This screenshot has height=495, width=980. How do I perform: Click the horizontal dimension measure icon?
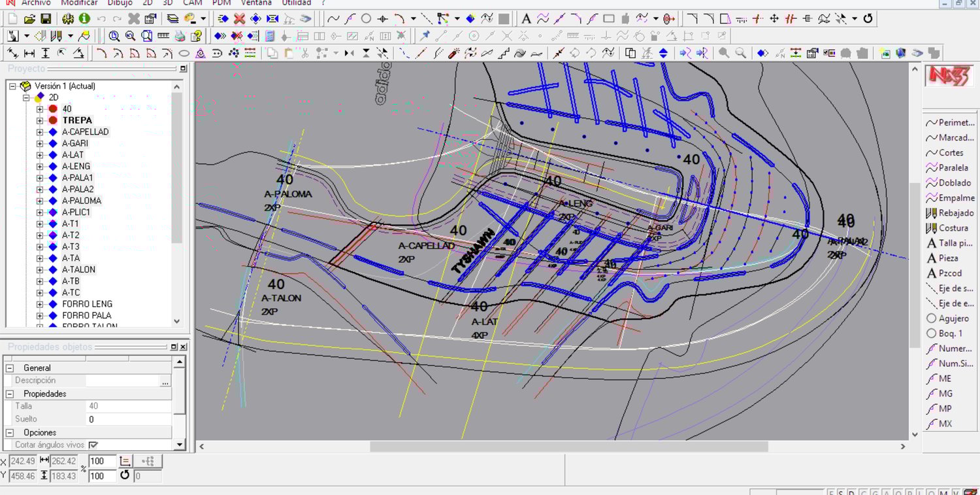[29, 54]
